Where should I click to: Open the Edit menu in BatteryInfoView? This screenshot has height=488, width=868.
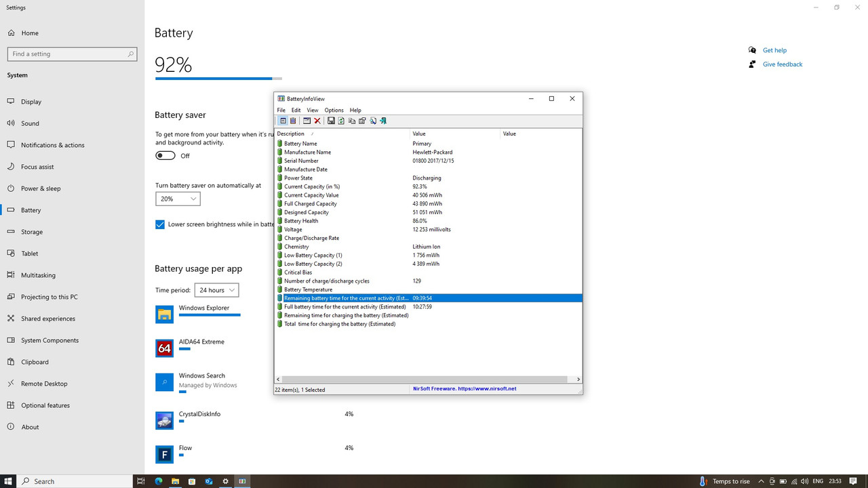[296, 110]
